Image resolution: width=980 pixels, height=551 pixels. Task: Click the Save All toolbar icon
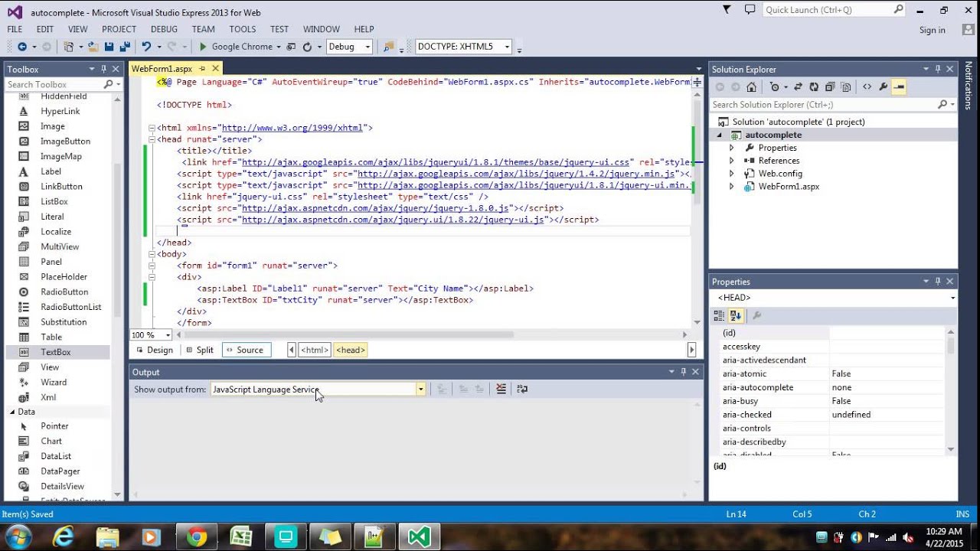125,47
